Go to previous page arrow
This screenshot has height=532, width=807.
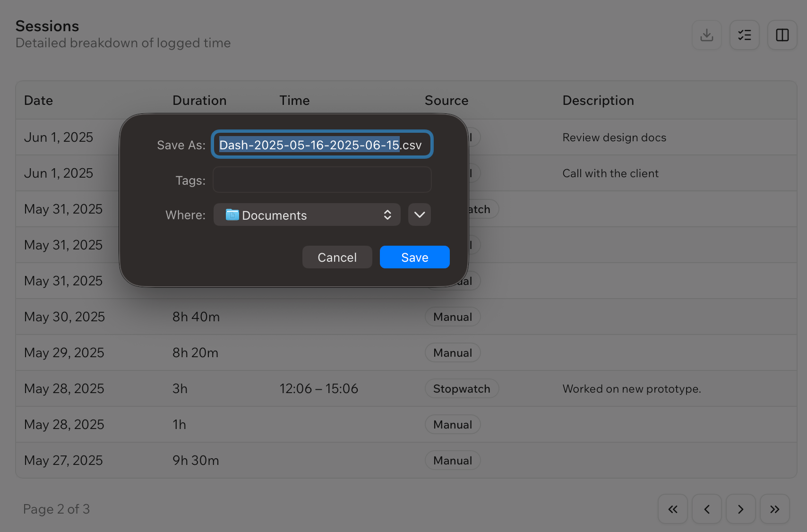(x=706, y=509)
